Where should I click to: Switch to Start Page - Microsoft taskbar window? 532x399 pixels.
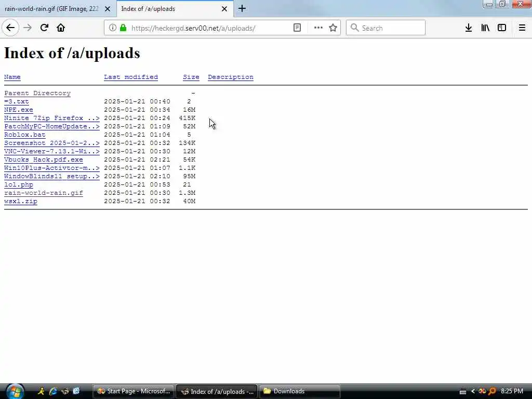point(134,391)
